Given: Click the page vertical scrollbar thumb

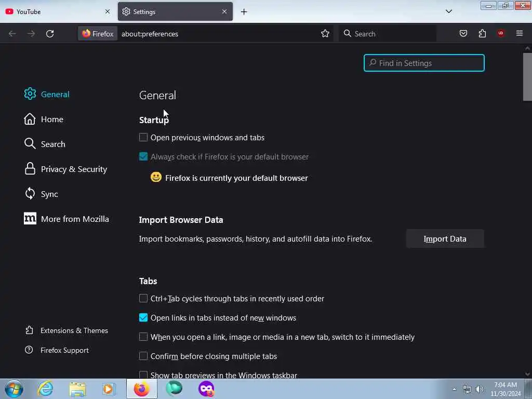Looking at the screenshot, I should 527,77.
